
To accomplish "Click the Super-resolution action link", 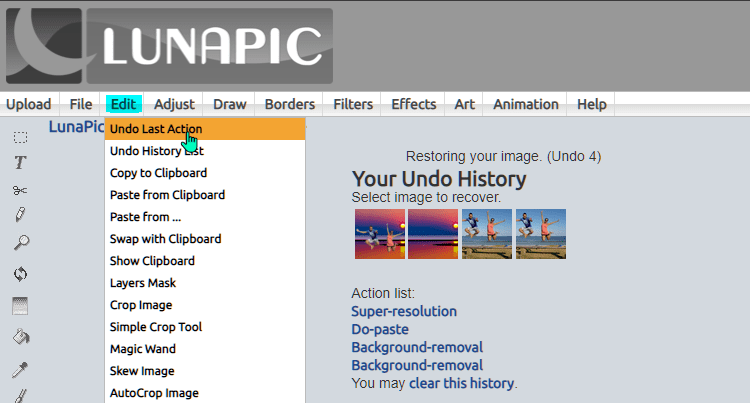I will click(404, 312).
